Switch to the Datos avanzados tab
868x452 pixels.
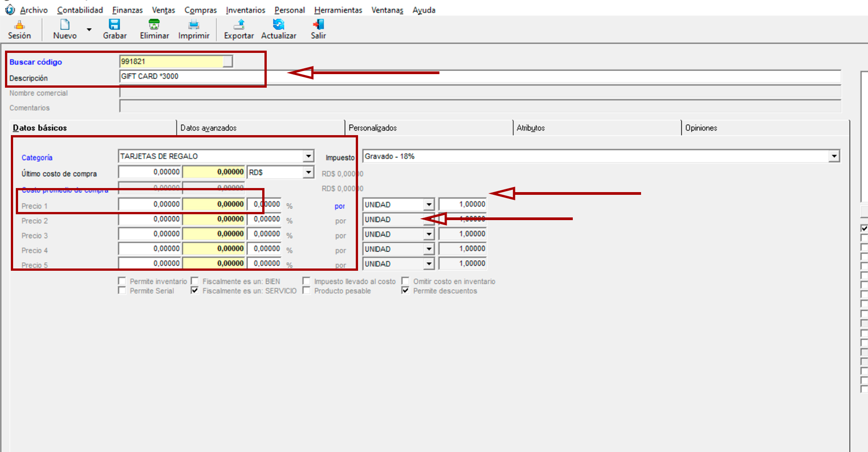click(208, 128)
